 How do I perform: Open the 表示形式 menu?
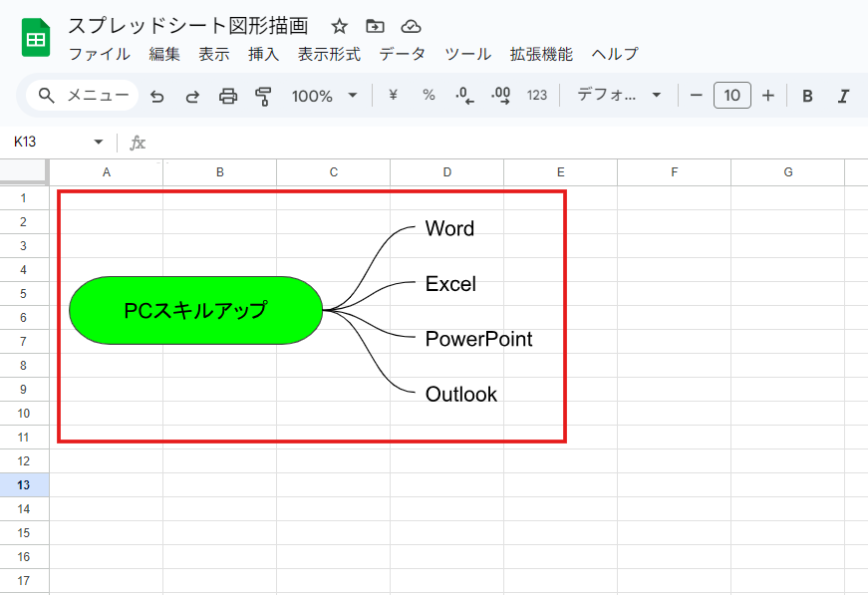point(330,54)
